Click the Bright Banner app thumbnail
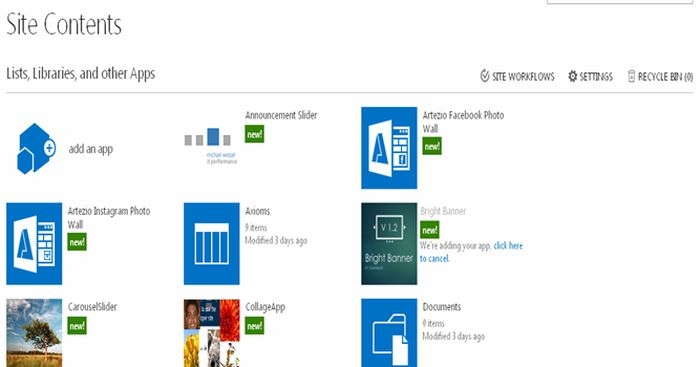700x367 pixels. click(x=389, y=244)
